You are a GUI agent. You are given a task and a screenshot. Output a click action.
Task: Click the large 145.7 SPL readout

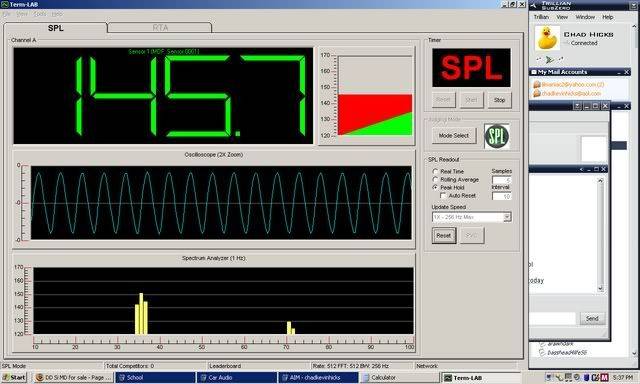pos(163,96)
